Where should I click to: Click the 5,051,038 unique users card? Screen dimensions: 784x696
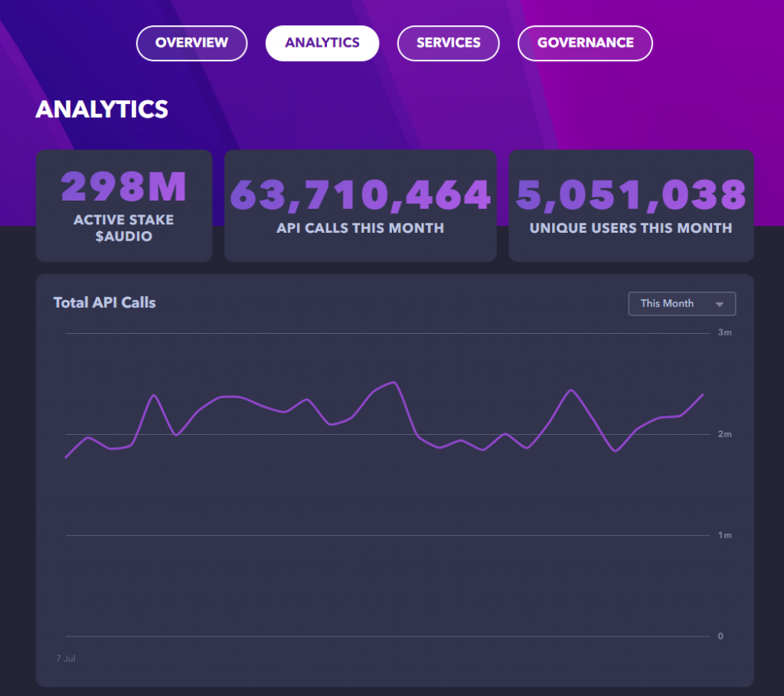coord(631,205)
